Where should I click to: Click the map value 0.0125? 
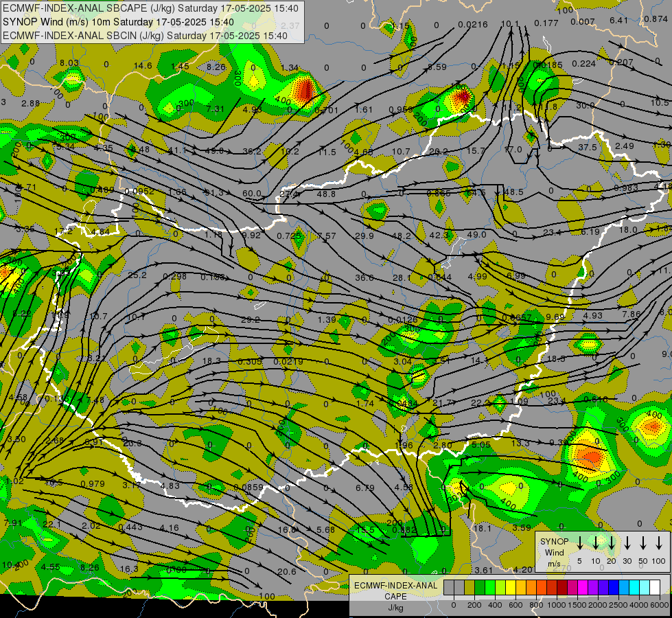coord(403,319)
